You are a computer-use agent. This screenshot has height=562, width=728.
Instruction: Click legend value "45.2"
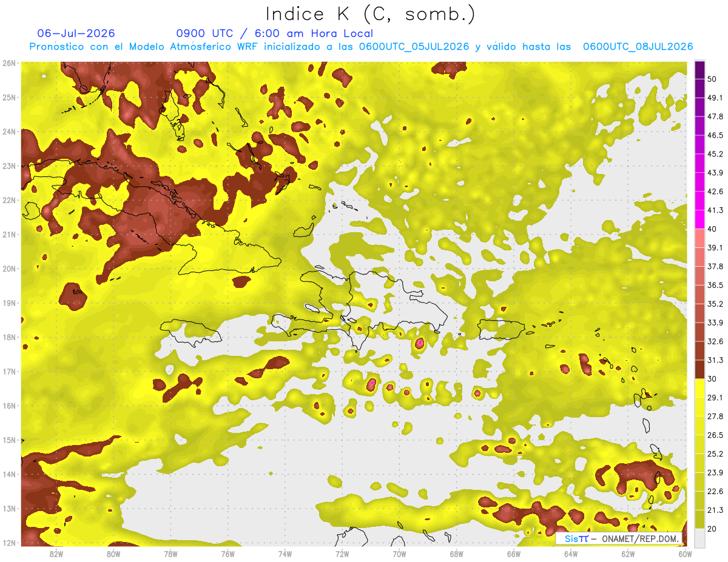coord(715,154)
